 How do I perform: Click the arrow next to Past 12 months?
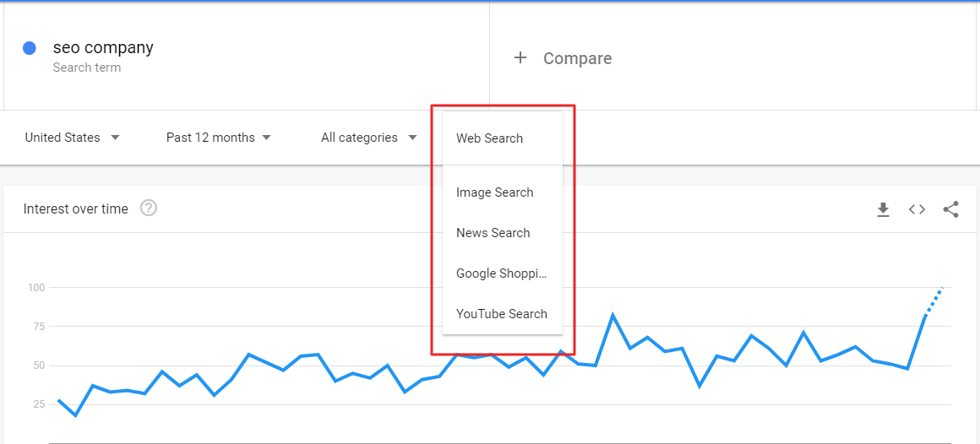click(x=266, y=138)
